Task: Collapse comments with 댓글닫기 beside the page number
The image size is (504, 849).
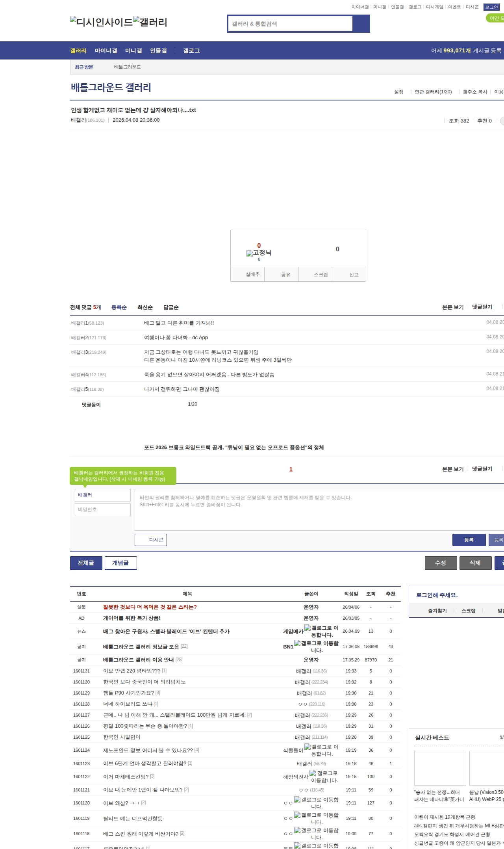Action: [482, 469]
